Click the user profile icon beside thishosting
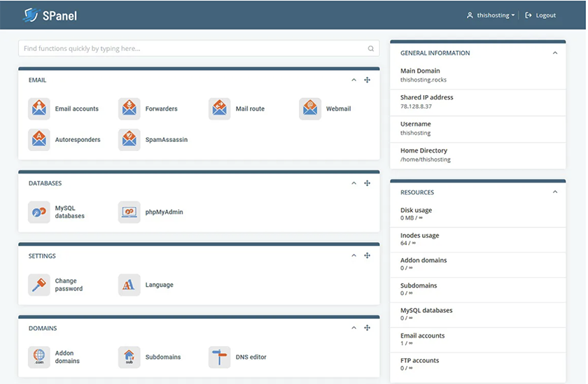This screenshot has height=384, width=588. 470,15
